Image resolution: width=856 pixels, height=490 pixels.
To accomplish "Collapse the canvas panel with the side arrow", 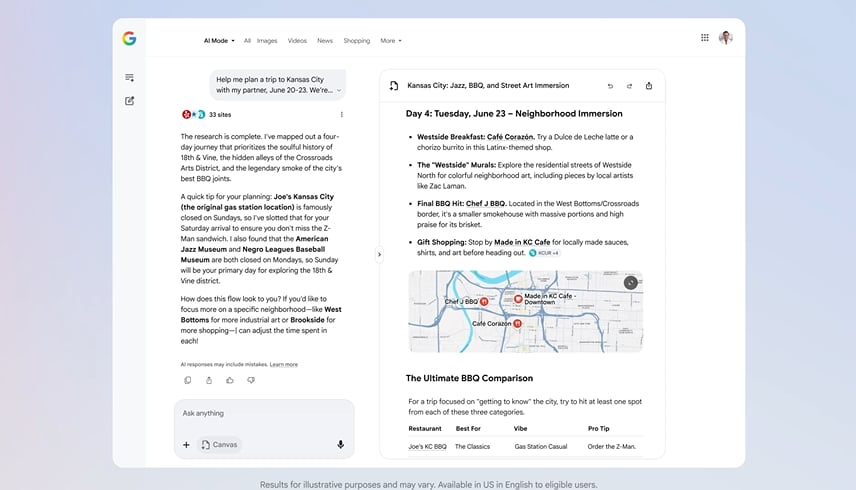I will [x=379, y=254].
